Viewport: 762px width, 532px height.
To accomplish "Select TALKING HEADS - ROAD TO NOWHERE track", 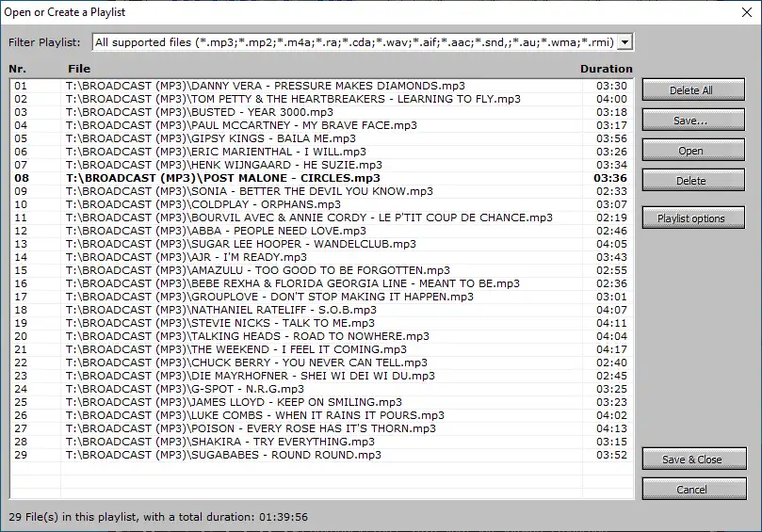I will pos(322,336).
